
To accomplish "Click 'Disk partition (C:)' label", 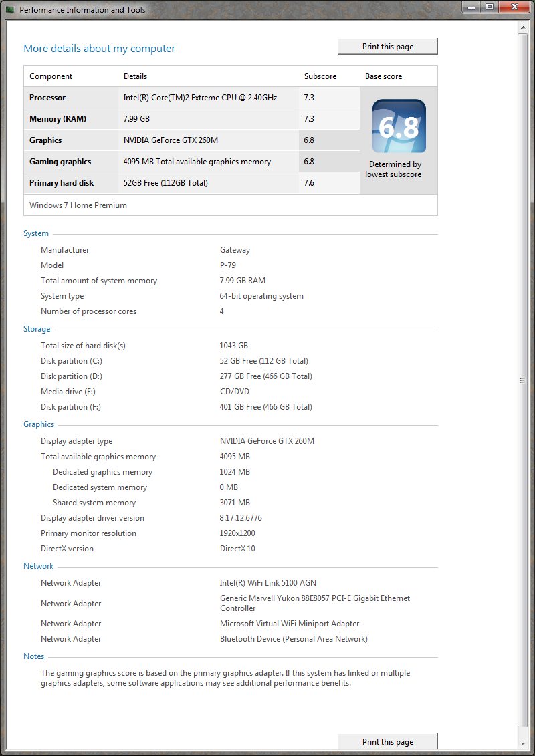I will 72,361.
